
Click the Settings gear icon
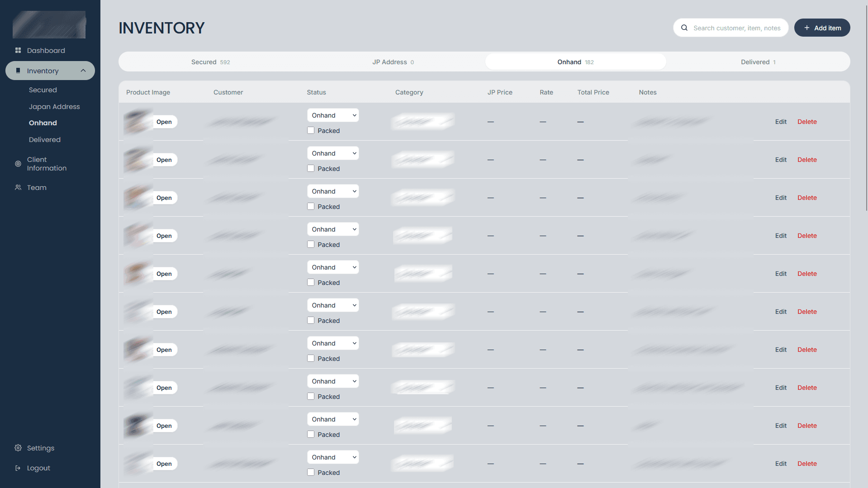coord(18,448)
